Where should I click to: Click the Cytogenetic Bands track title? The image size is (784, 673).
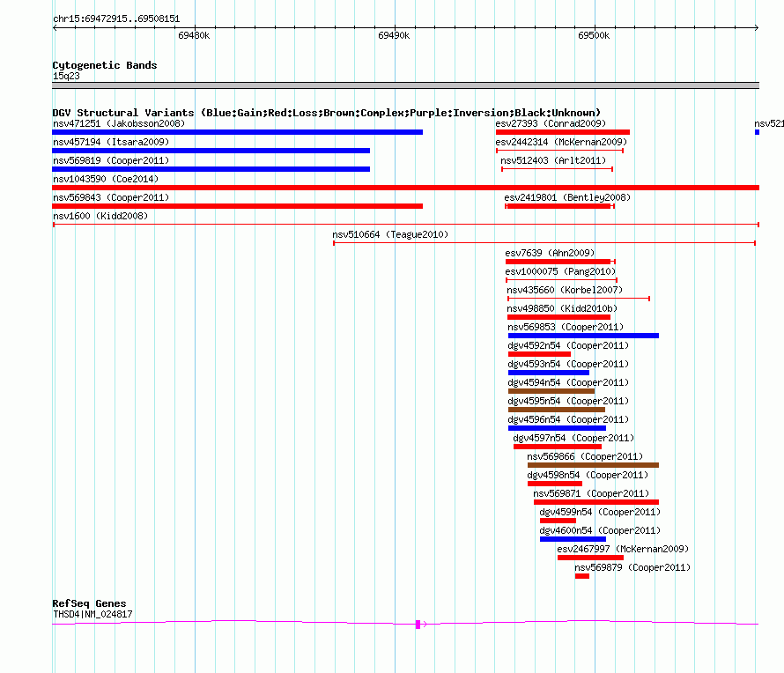pos(105,65)
